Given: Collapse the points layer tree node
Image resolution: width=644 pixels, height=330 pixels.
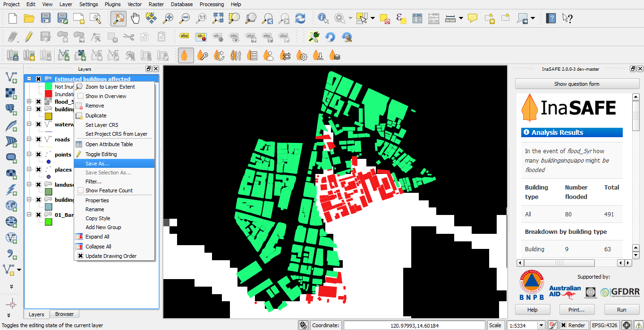Looking at the screenshot, I should [x=29, y=155].
